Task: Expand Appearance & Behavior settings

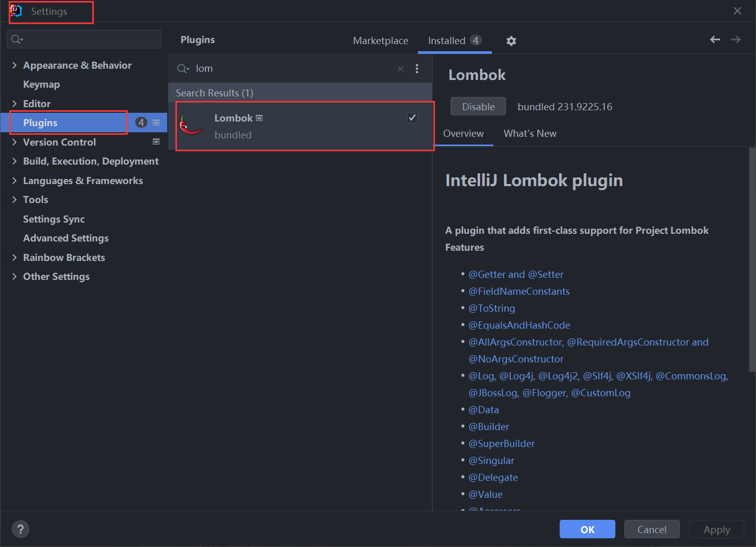Action: (x=14, y=65)
